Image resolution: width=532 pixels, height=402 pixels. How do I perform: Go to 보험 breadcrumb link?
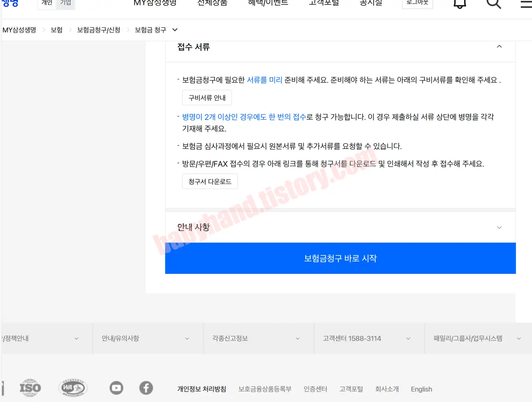pyautogui.click(x=57, y=30)
